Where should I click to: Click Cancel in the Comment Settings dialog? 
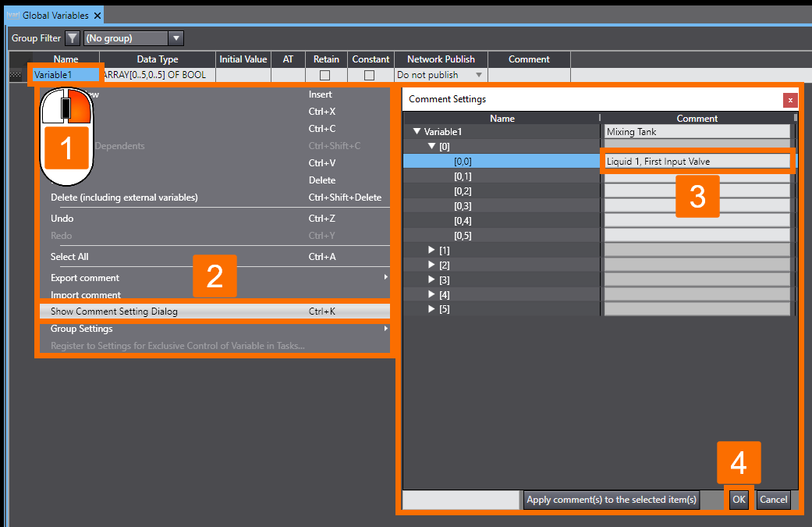[x=773, y=500]
